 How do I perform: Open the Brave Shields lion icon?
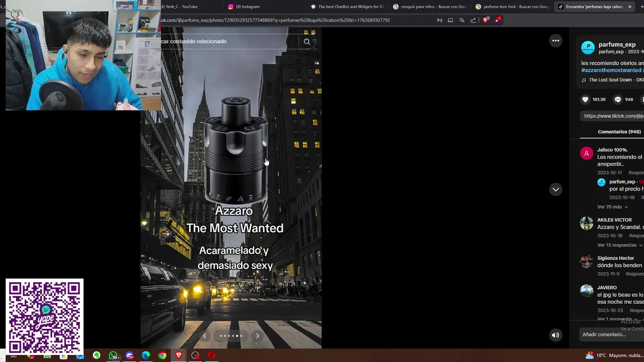tap(486, 20)
